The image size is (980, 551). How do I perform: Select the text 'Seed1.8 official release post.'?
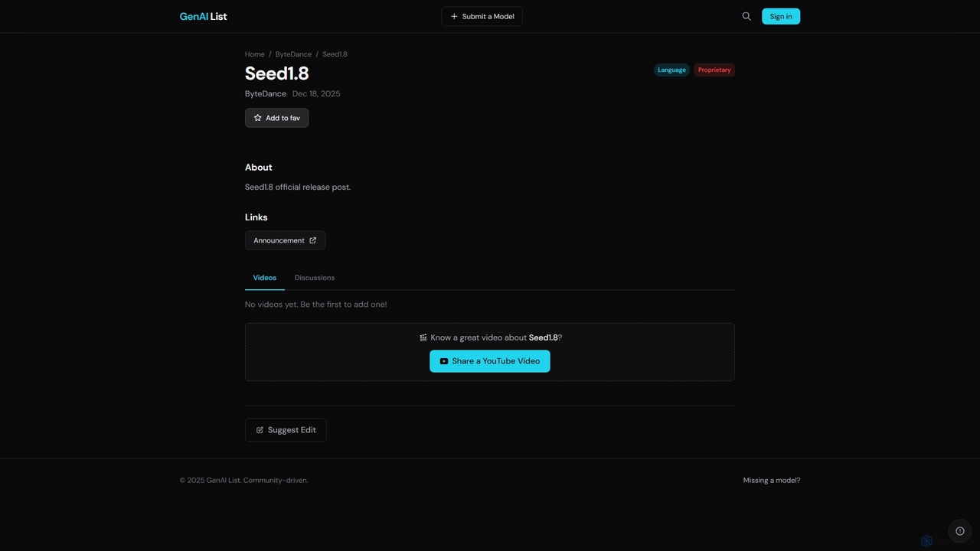point(298,187)
